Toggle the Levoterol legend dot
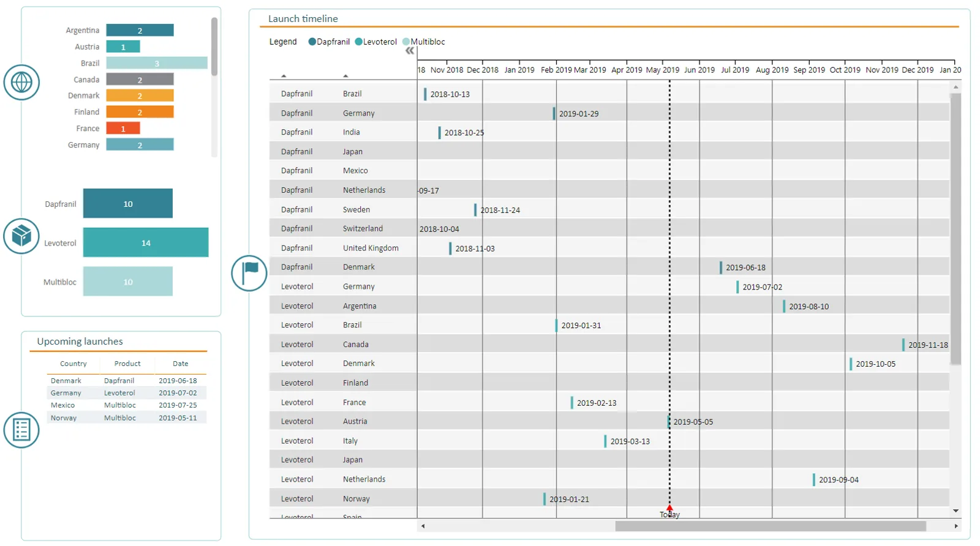980x546 pixels. coord(359,42)
